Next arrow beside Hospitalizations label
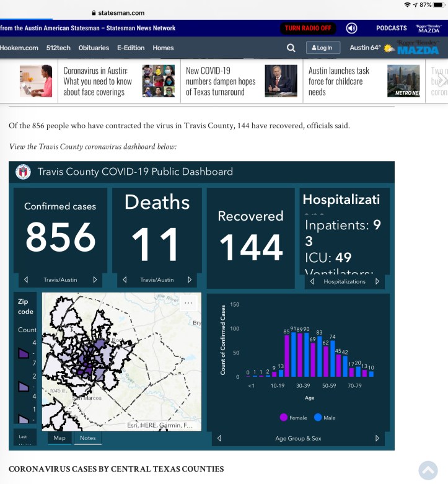This screenshot has width=448, height=484. [377, 281]
